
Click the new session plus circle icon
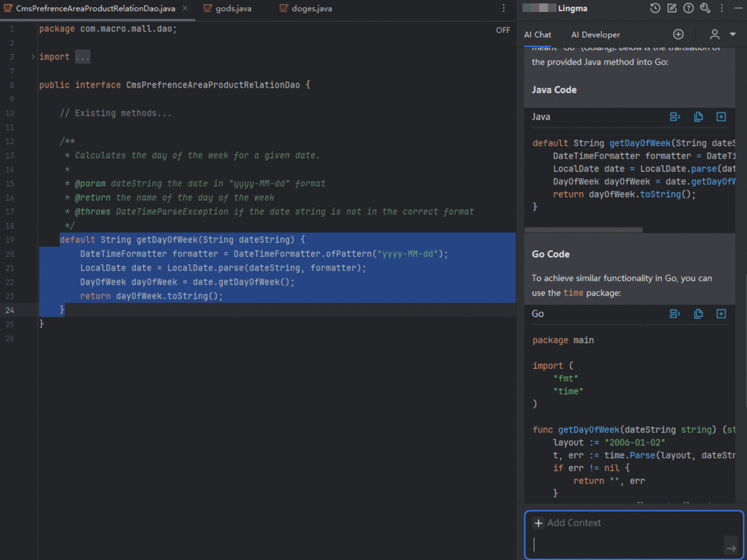tap(678, 34)
